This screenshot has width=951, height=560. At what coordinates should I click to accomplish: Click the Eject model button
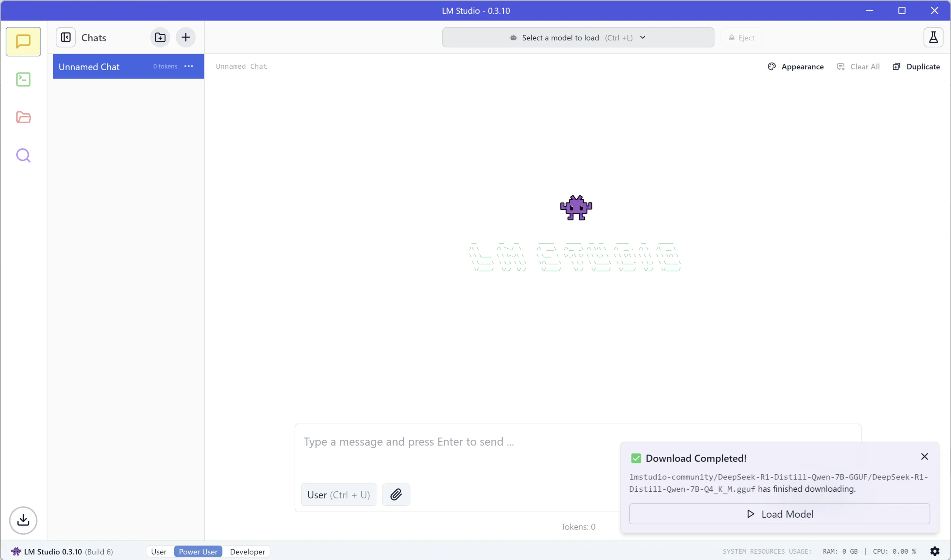point(741,38)
